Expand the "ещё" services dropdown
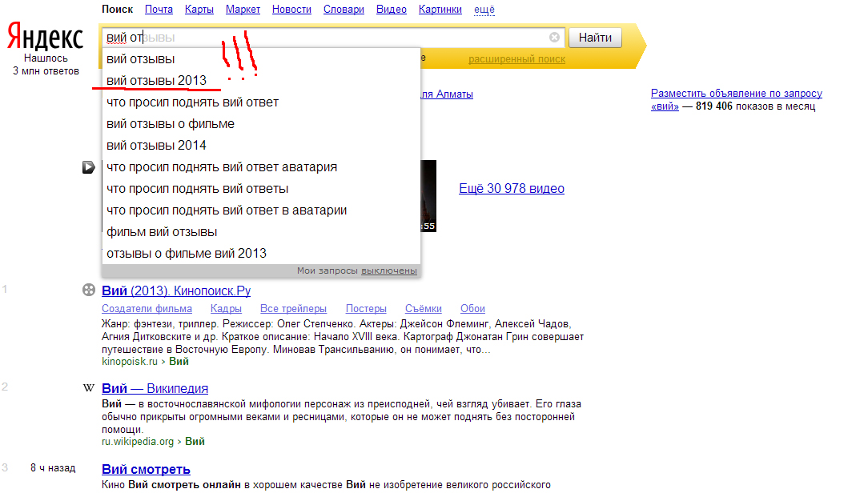This screenshot has width=868, height=493. pyautogui.click(x=484, y=10)
